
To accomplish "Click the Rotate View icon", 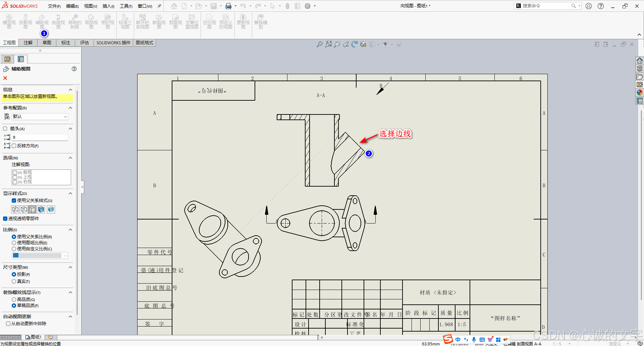I will [355, 44].
